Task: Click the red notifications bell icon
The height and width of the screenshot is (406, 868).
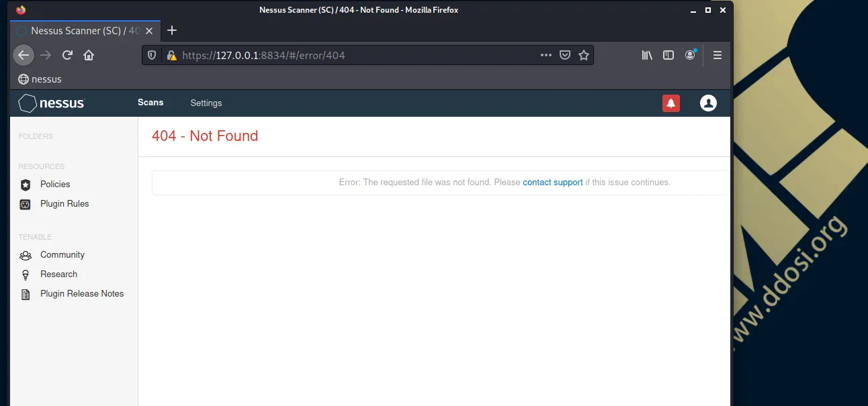Action: coord(670,103)
